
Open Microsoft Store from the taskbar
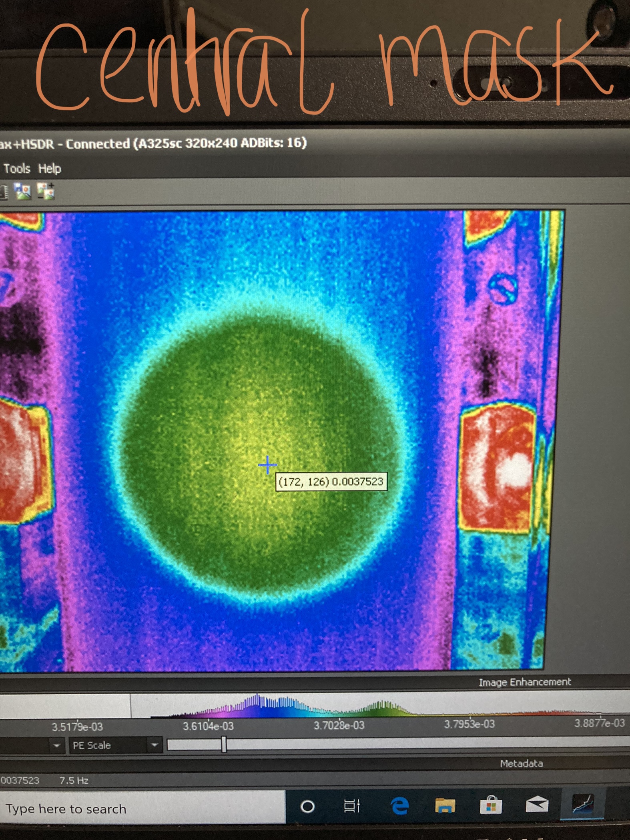(491, 804)
